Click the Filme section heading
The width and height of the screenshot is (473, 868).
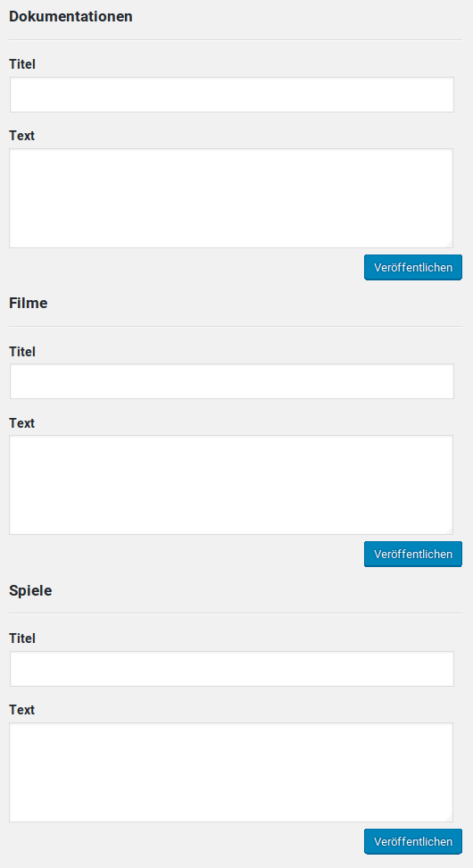click(29, 304)
